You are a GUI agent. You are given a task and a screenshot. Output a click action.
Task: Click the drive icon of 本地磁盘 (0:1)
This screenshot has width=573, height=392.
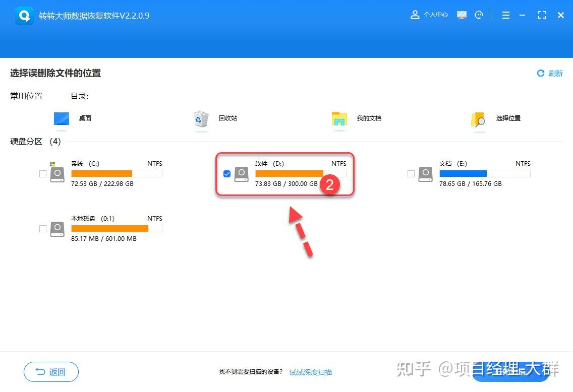[57, 229]
